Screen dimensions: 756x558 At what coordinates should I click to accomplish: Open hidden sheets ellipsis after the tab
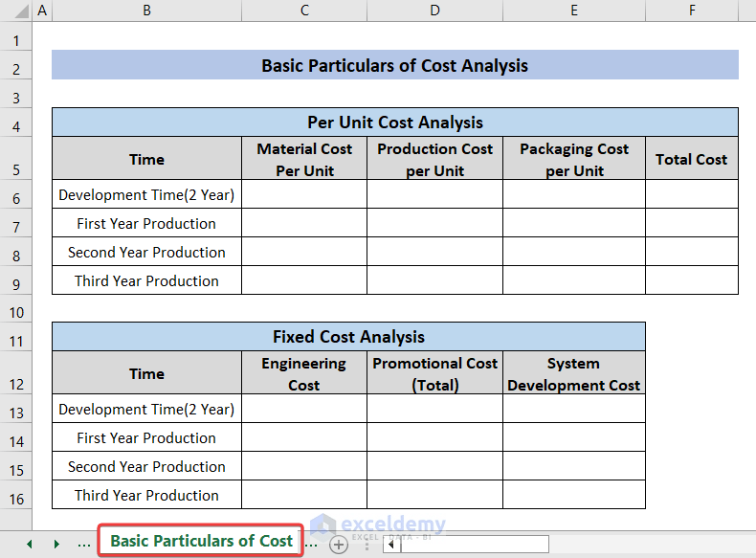coord(311,544)
